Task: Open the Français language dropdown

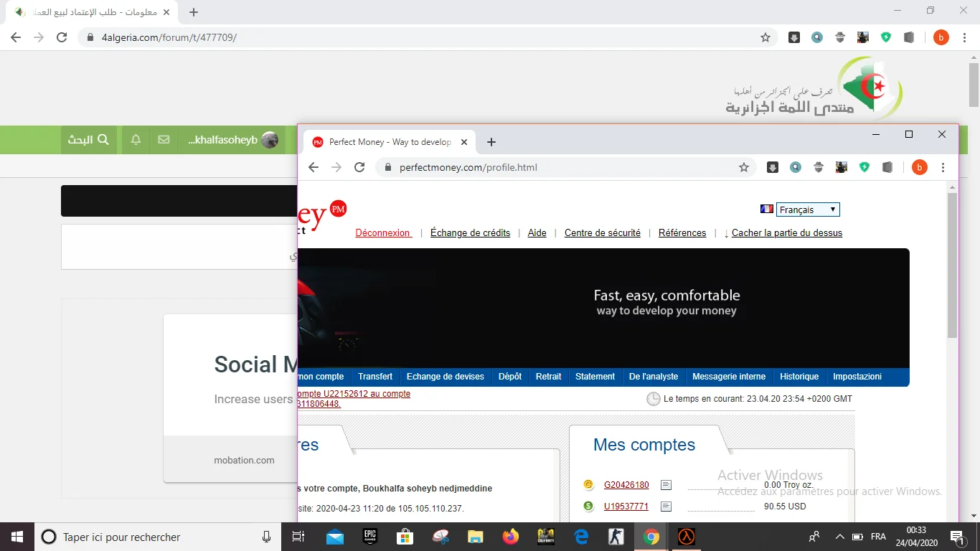Action: point(808,209)
